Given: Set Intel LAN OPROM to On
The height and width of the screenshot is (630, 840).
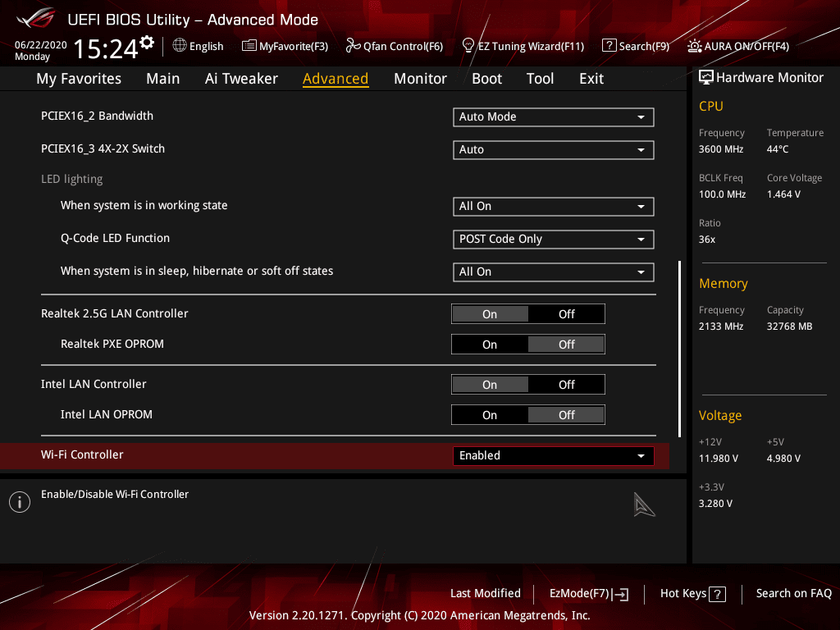Looking at the screenshot, I should click(490, 415).
